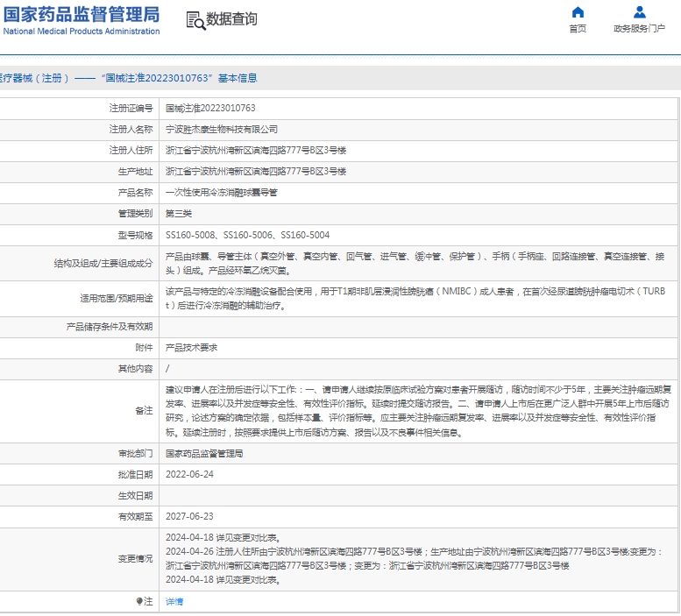This screenshot has height=616, width=681.
Task: Click model list SS160-5008、SS160-5006、SS160-5004
Action: point(247,236)
